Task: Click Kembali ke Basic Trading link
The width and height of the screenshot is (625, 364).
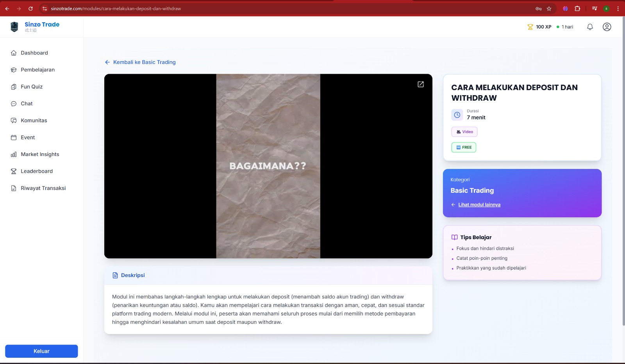Action: [144, 62]
